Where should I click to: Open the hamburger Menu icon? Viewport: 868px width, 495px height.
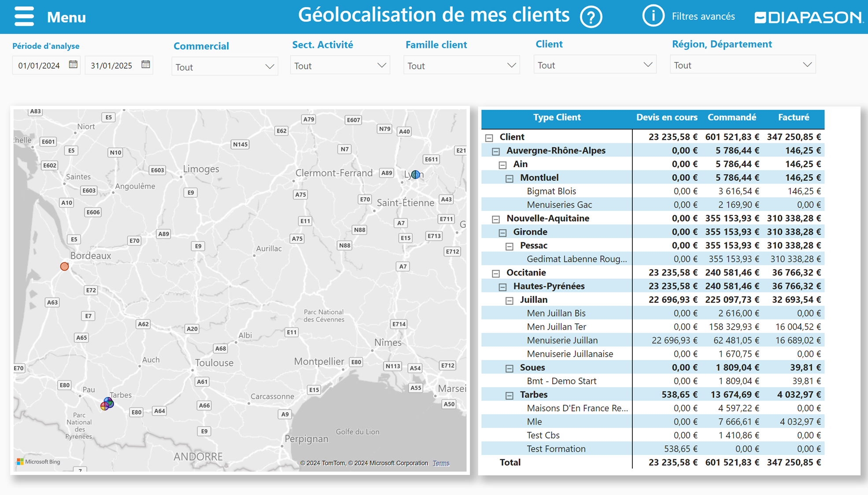(24, 16)
